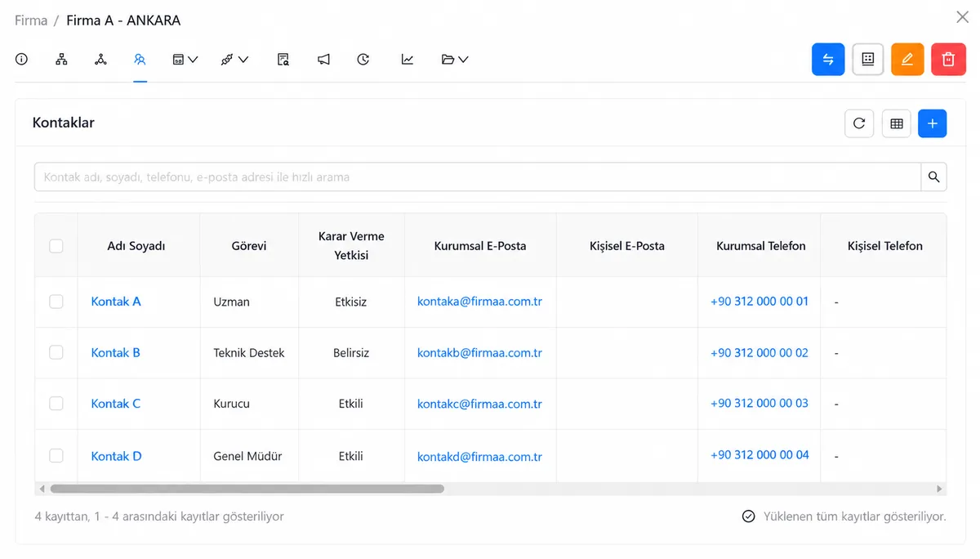Add a new contact with plus button
This screenshot has width=980, height=559.
click(x=933, y=123)
